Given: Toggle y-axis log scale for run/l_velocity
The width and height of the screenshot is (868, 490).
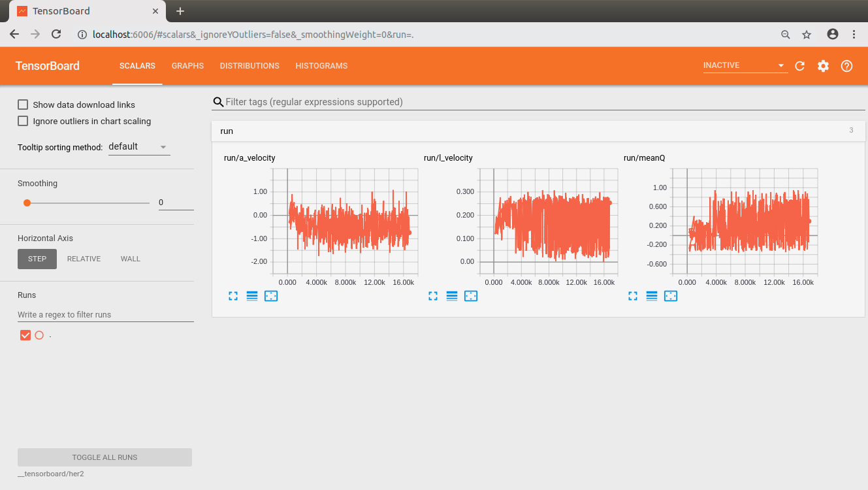Looking at the screenshot, I should click(x=452, y=296).
